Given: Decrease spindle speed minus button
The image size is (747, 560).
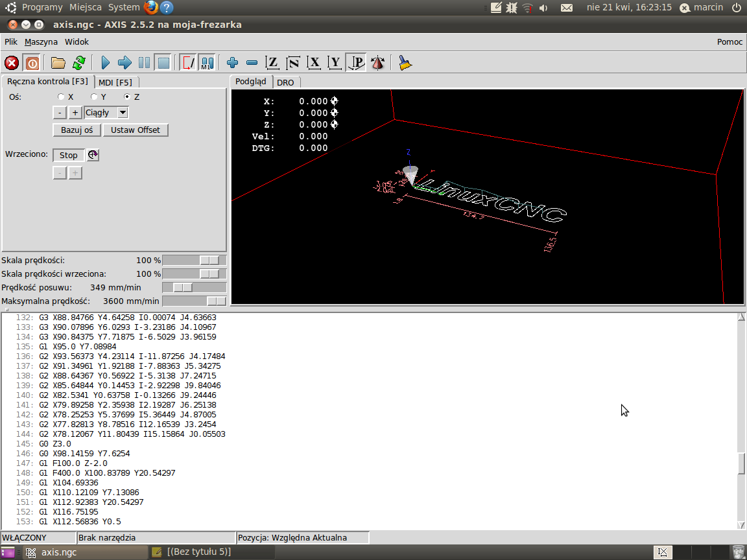Looking at the screenshot, I should pyautogui.click(x=60, y=173).
